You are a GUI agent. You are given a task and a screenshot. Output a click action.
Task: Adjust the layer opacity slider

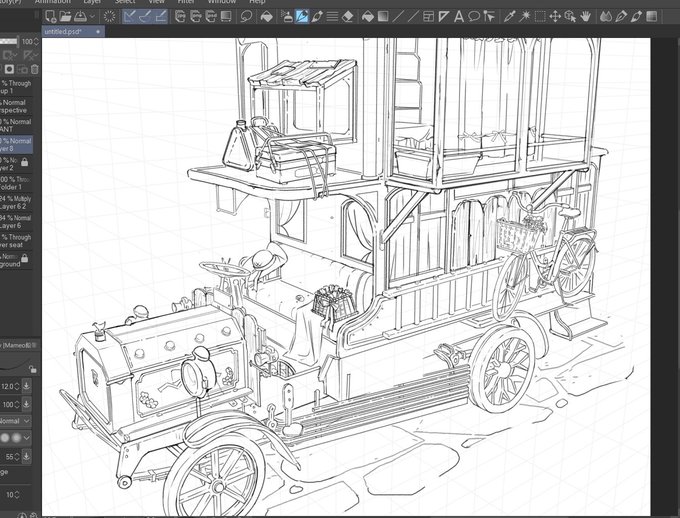pyautogui.click(x=9, y=42)
